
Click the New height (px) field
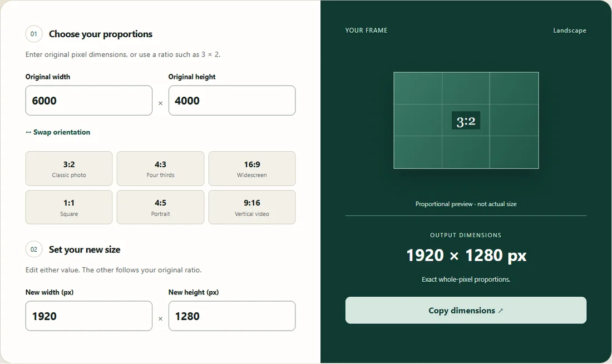[232, 316]
